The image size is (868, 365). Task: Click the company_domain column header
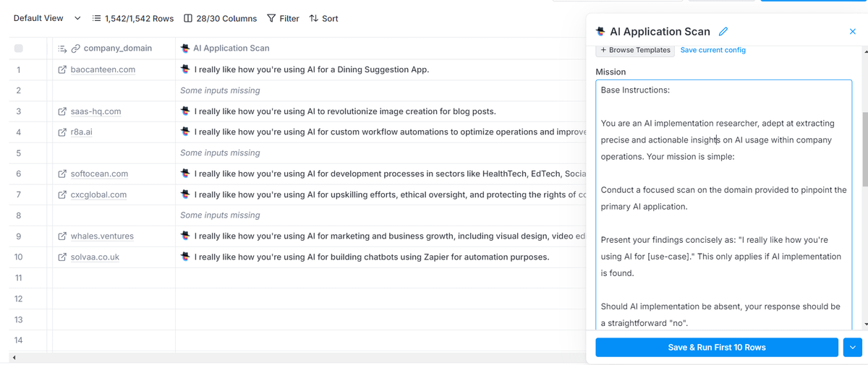[117, 48]
